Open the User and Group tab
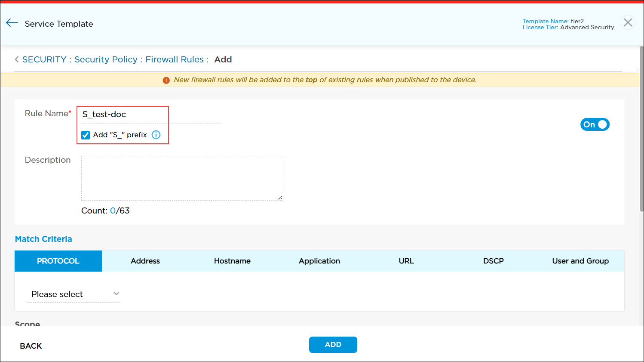Image resolution: width=644 pixels, height=362 pixels. (580, 261)
